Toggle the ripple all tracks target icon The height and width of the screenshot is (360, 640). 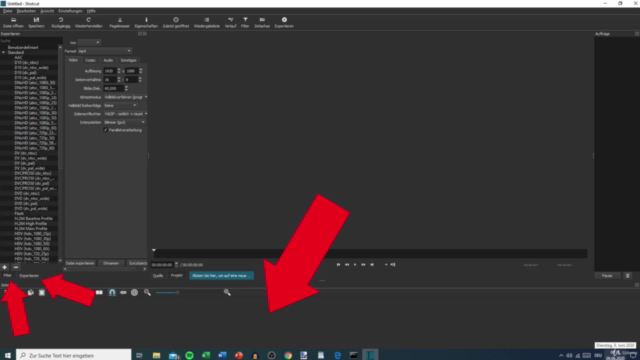(134, 292)
